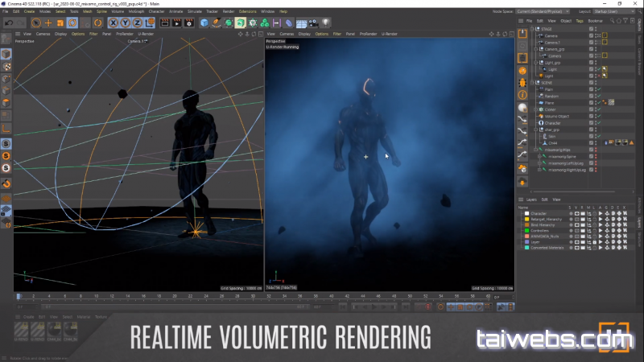Viewport: 644px width, 362px height.
Task: Add a Cube primitive object
Action: point(204,23)
